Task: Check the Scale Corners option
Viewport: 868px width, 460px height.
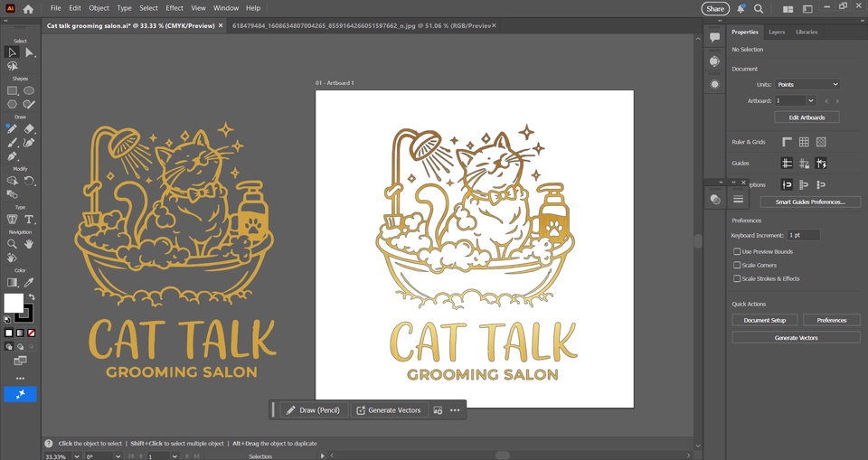Action: pos(737,265)
